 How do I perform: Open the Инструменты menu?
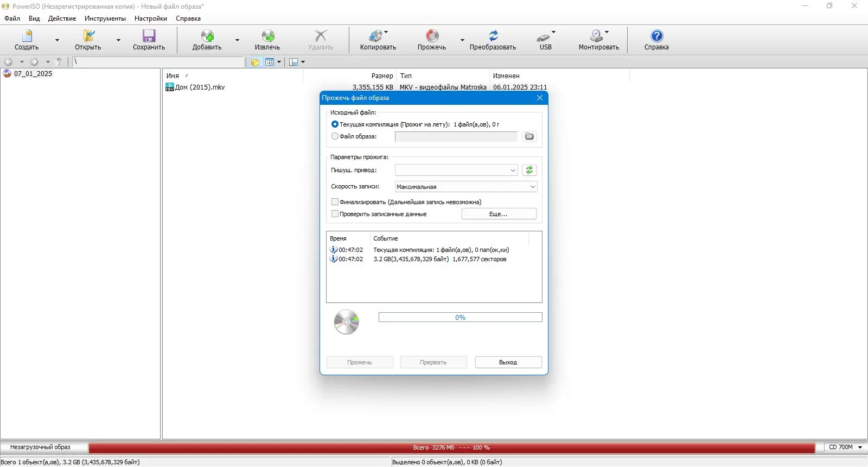pos(105,18)
